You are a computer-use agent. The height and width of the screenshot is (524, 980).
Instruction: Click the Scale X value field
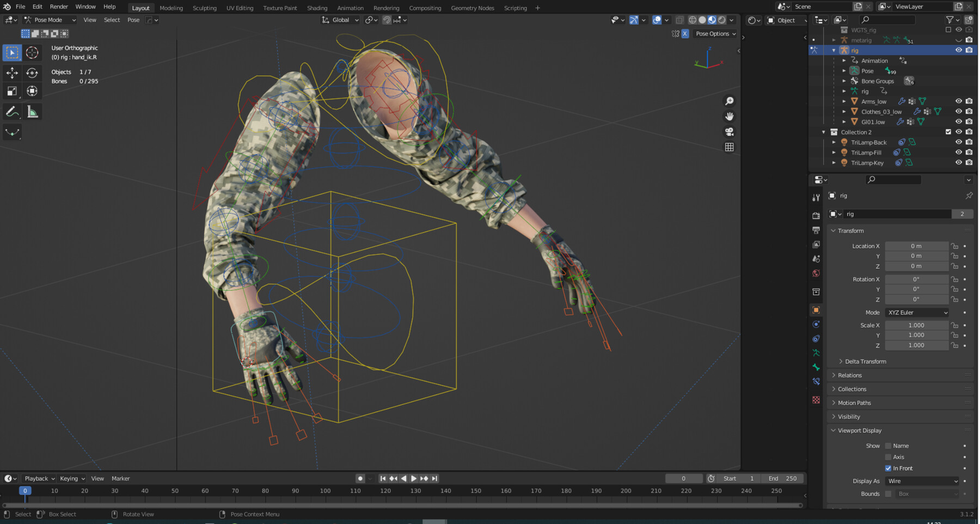(916, 325)
